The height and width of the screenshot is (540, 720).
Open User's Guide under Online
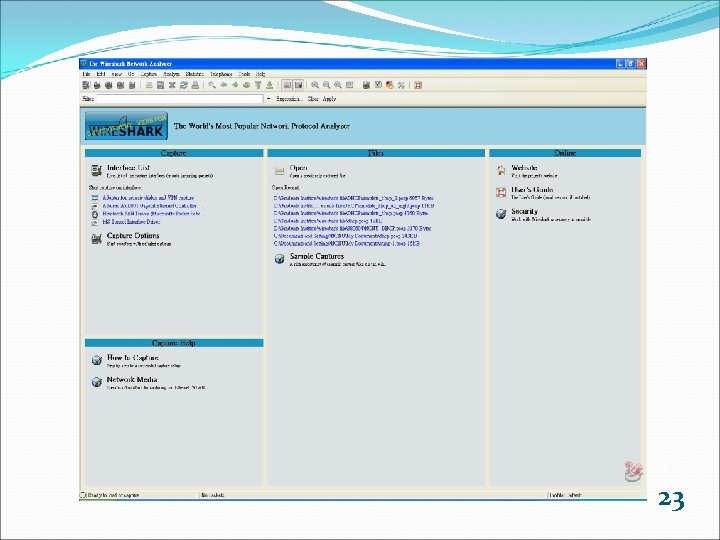(x=532, y=189)
